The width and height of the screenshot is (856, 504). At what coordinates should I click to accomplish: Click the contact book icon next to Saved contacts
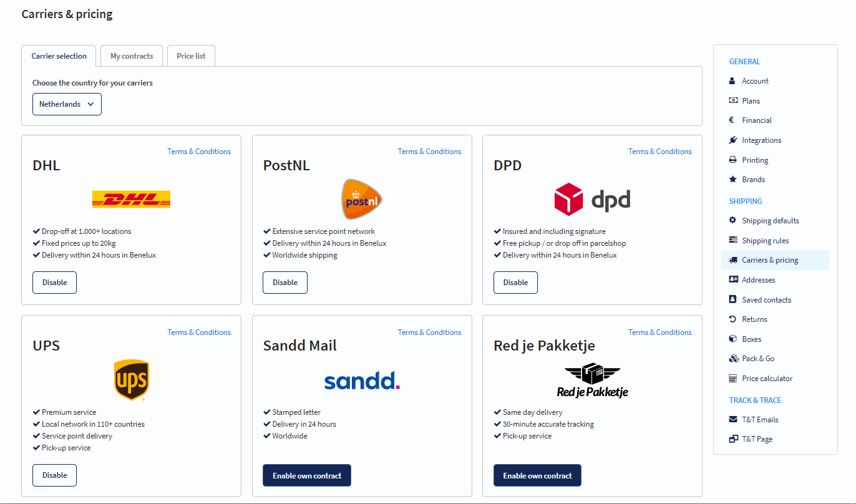[x=732, y=299]
